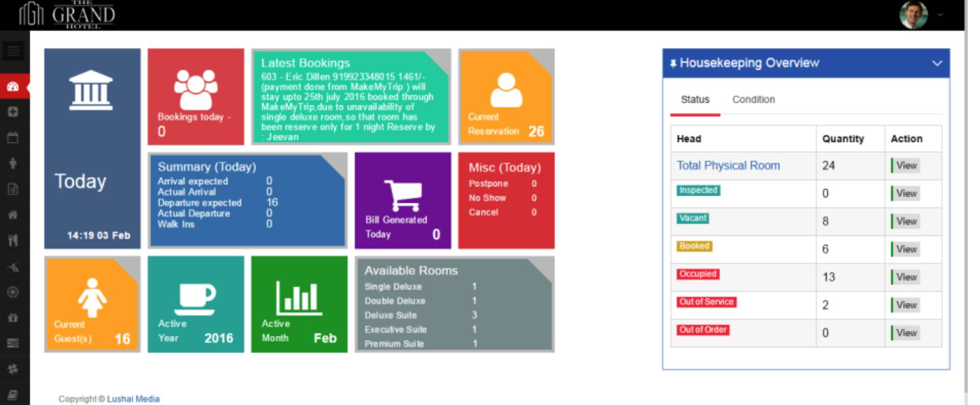Pin the Housekeeping Overview panel
This screenshot has height=405, width=980.
pos(673,63)
